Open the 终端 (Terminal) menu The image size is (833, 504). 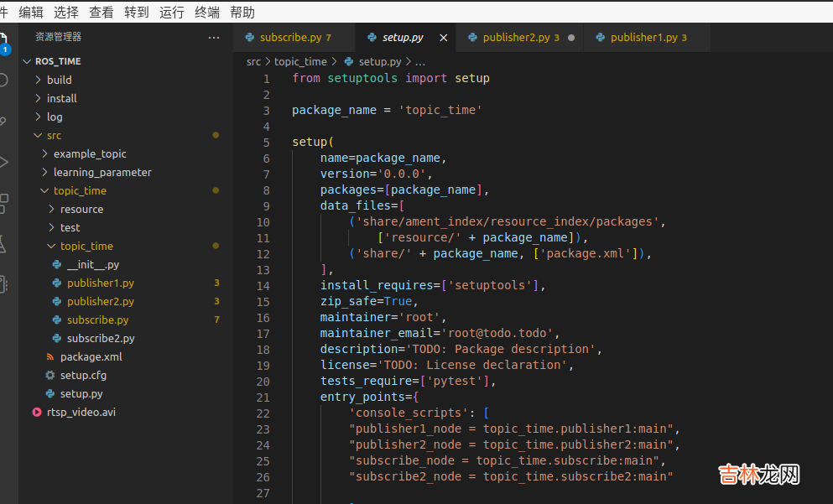click(x=206, y=12)
